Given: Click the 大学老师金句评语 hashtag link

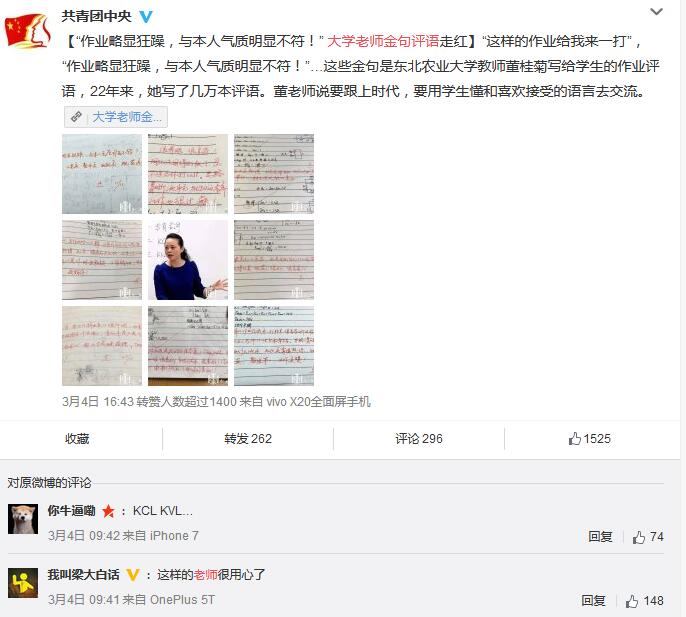Looking at the screenshot, I should tap(383, 41).
